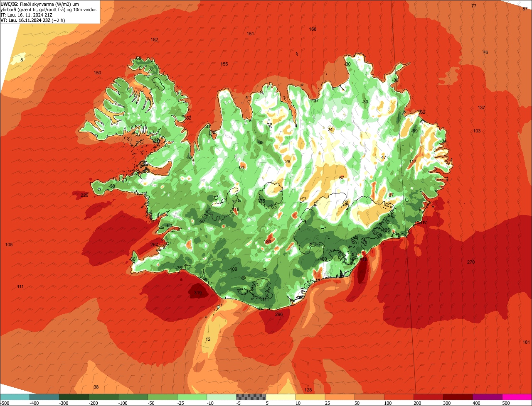Click the value 8 in the yellow area

(22, 60)
